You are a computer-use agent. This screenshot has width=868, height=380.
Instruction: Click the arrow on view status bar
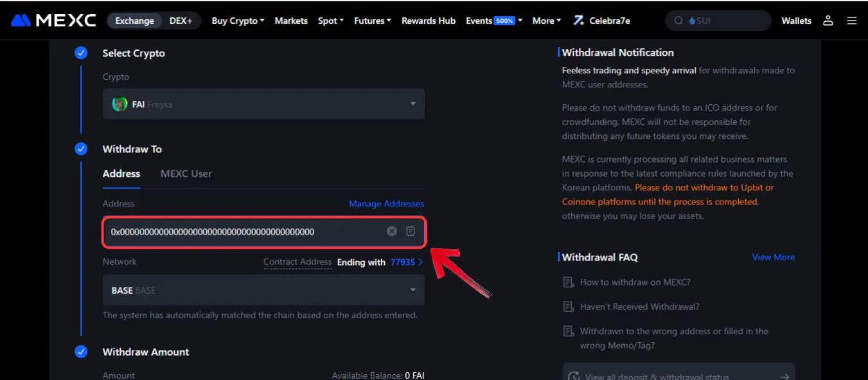pyautogui.click(x=784, y=377)
